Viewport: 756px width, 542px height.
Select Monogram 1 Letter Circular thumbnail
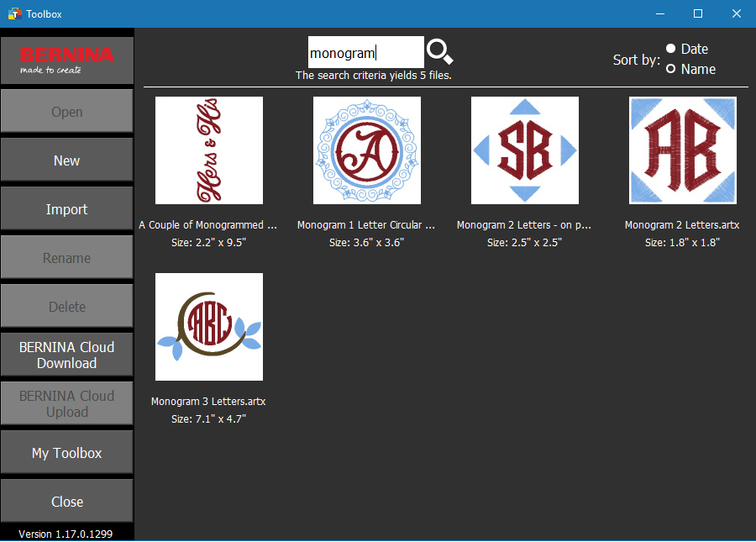point(367,150)
